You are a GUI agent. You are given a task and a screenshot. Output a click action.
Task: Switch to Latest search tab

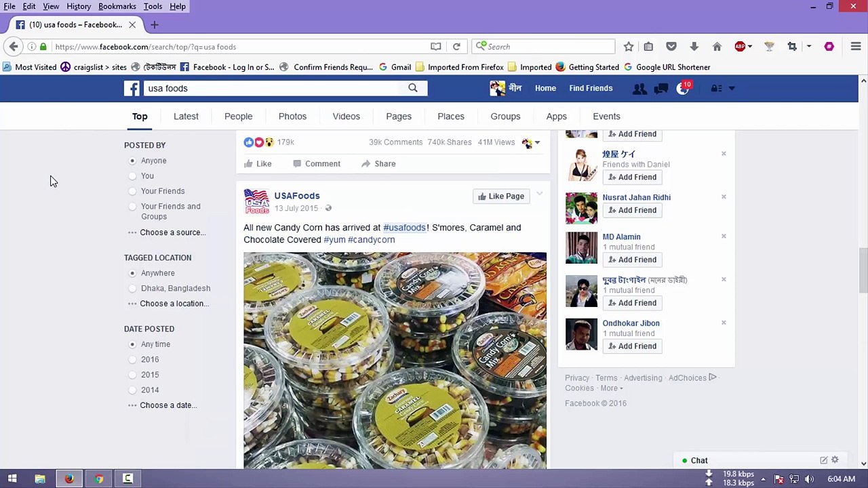(186, 117)
